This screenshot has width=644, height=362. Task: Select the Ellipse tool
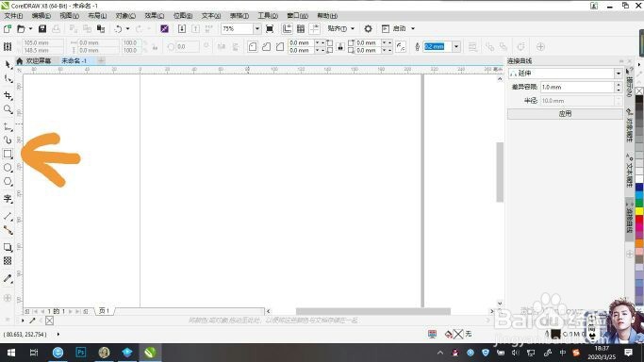8,168
